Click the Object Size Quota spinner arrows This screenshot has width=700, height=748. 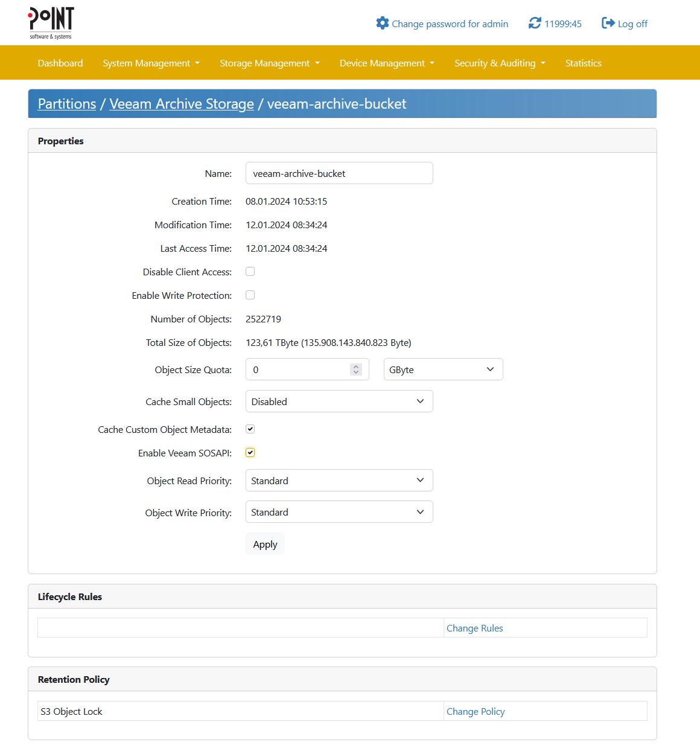[x=356, y=369]
